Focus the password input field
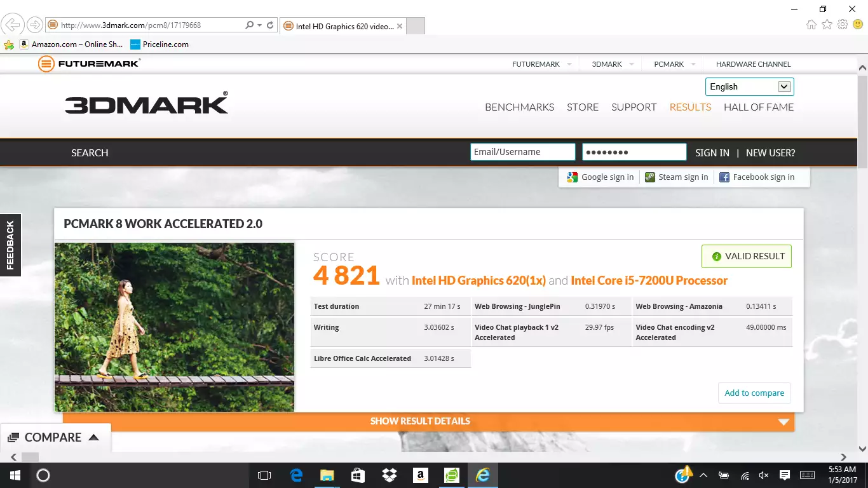Viewport: 868px width, 488px height. click(x=634, y=152)
